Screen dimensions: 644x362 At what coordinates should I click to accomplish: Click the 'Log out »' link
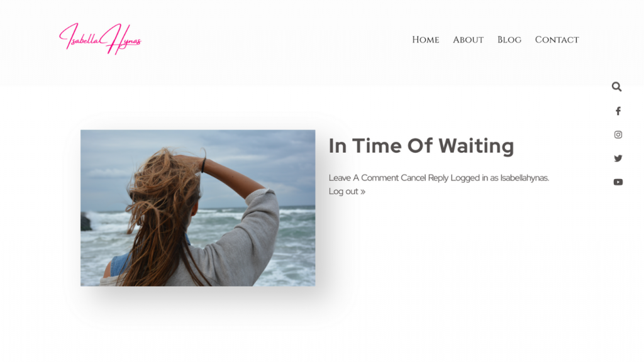click(347, 191)
